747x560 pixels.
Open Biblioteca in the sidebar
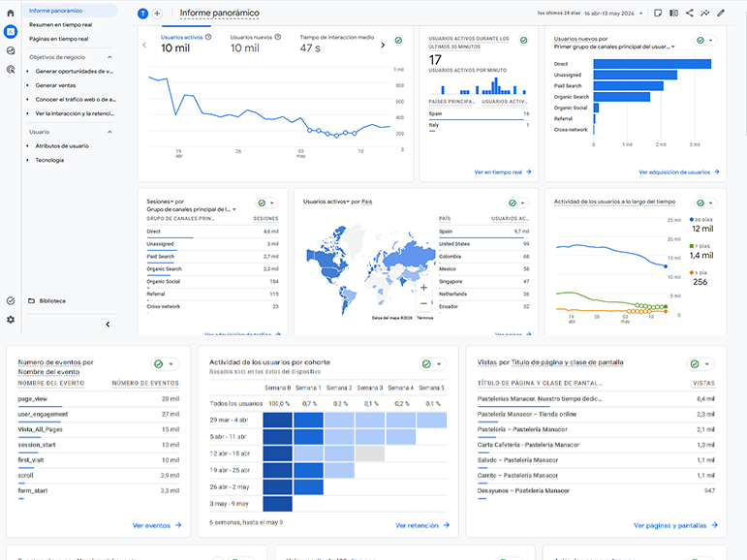(52, 301)
